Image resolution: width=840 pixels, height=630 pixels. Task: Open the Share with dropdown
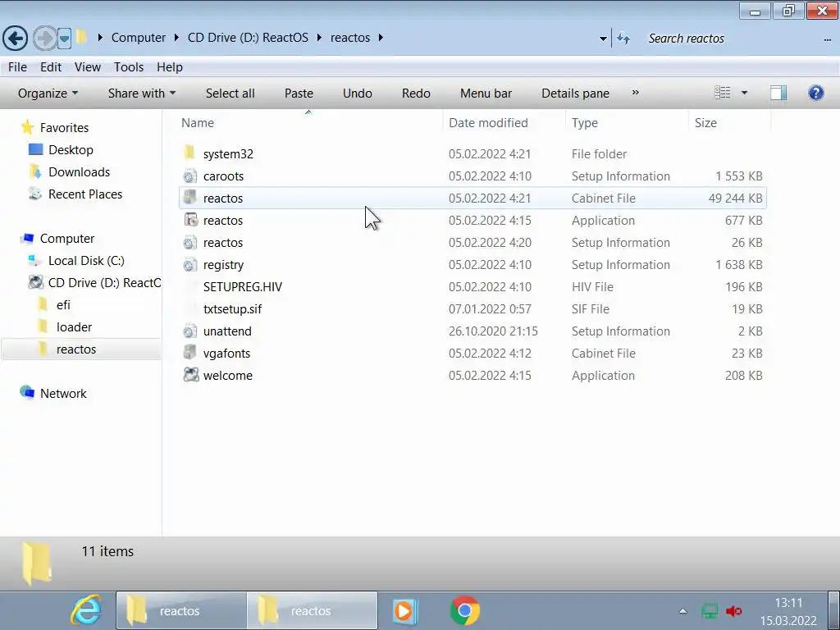click(142, 94)
